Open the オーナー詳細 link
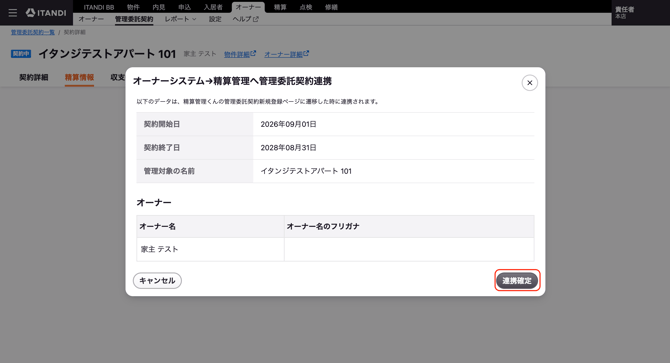This screenshot has height=363, width=670. click(286, 54)
